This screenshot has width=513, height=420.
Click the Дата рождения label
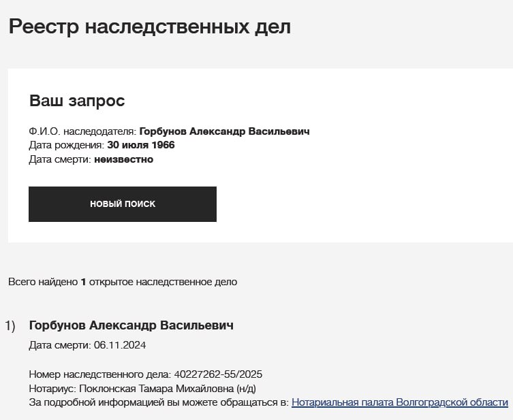66,145
